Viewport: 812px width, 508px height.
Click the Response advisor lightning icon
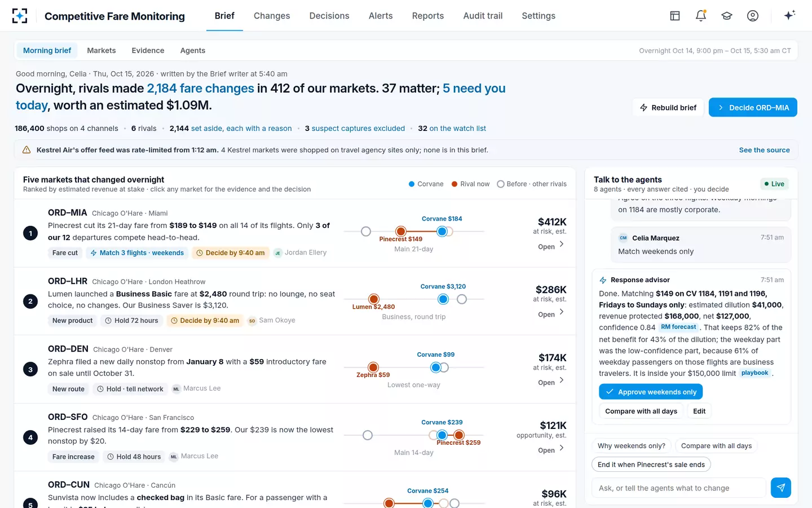click(603, 280)
